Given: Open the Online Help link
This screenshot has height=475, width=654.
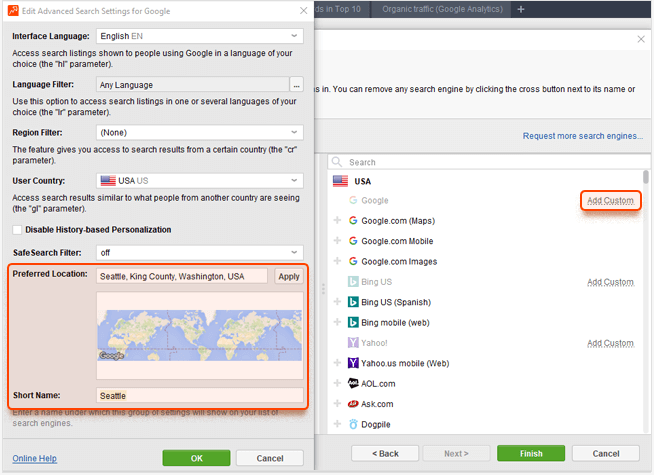Looking at the screenshot, I should pos(35,458).
